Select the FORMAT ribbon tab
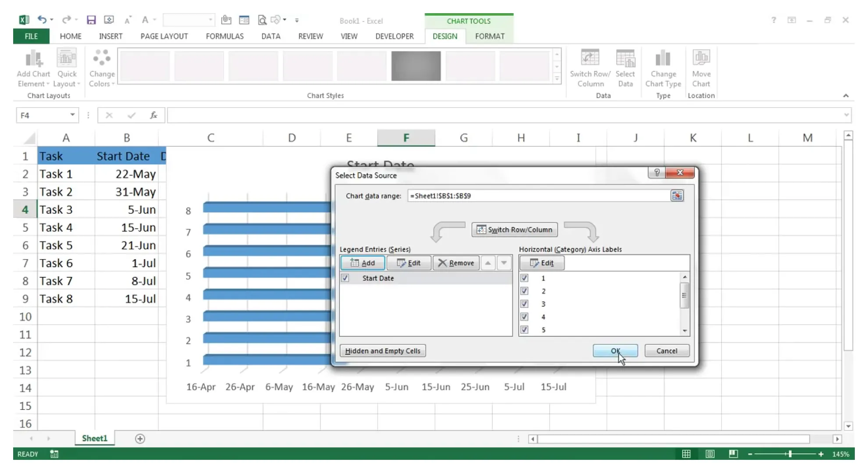 tap(489, 36)
